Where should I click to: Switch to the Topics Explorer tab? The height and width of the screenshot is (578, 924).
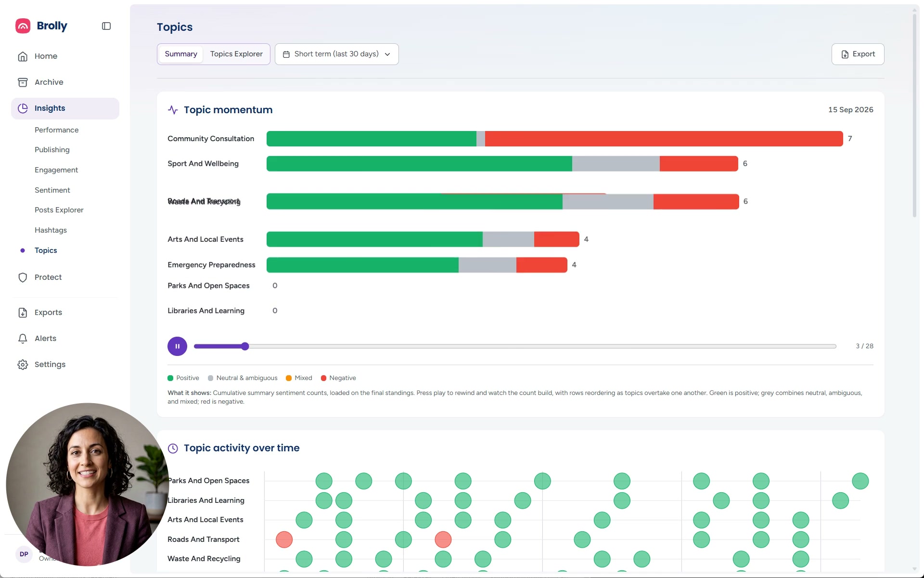[236, 54]
